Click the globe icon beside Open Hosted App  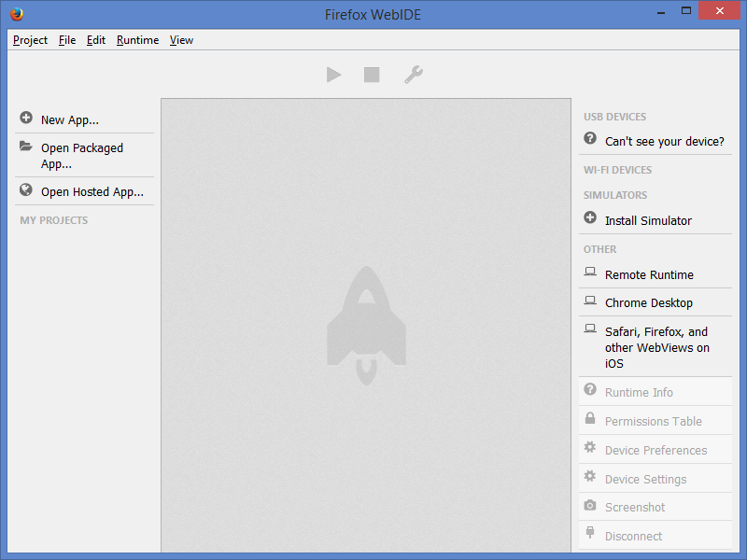click(x=26, y=190)
